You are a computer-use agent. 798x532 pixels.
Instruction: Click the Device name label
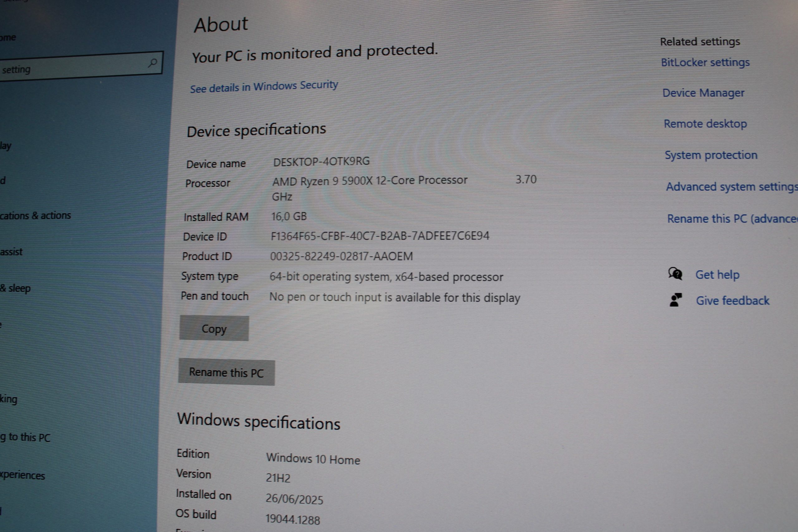[x=216, y=164]
